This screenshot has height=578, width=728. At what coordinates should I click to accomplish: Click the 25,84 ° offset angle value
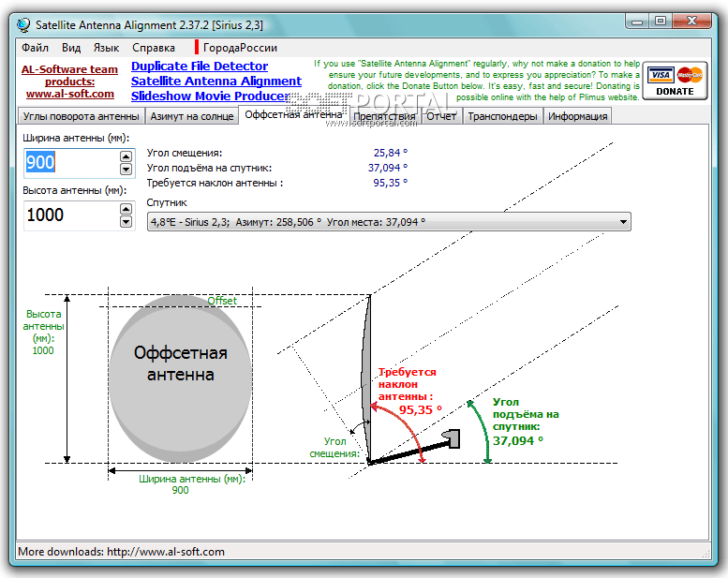coord(391,153)
